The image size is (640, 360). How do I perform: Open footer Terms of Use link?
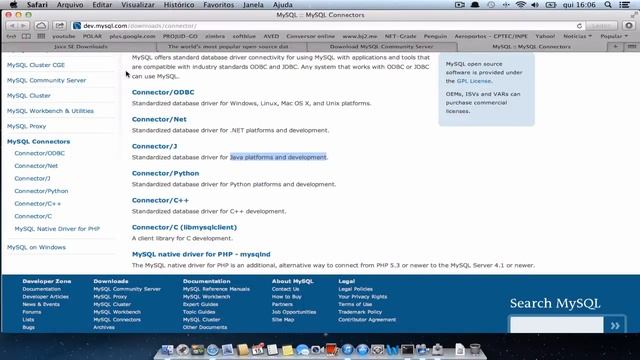355,304
